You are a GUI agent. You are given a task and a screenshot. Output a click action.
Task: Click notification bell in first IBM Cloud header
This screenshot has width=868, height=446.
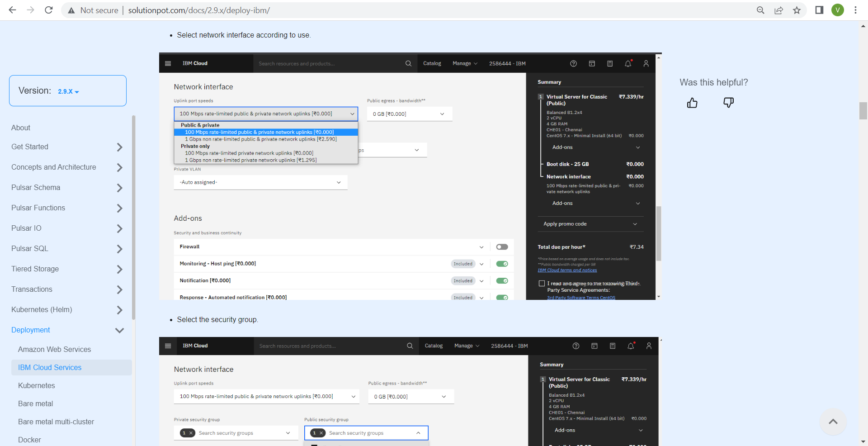pos(628,63)
